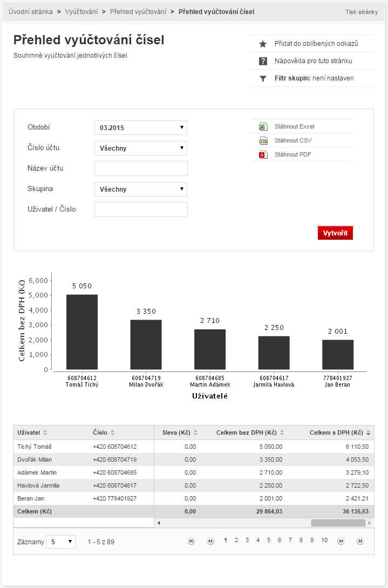The width and height of the screenshot is (388, 588).
Task: Click the Název účtu input field
Action: 141,169
